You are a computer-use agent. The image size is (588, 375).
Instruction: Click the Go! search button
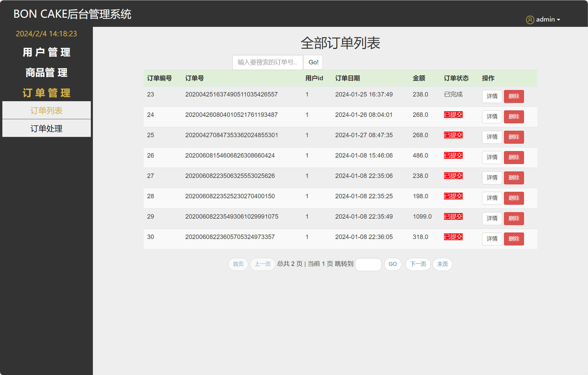coord(313,62)
